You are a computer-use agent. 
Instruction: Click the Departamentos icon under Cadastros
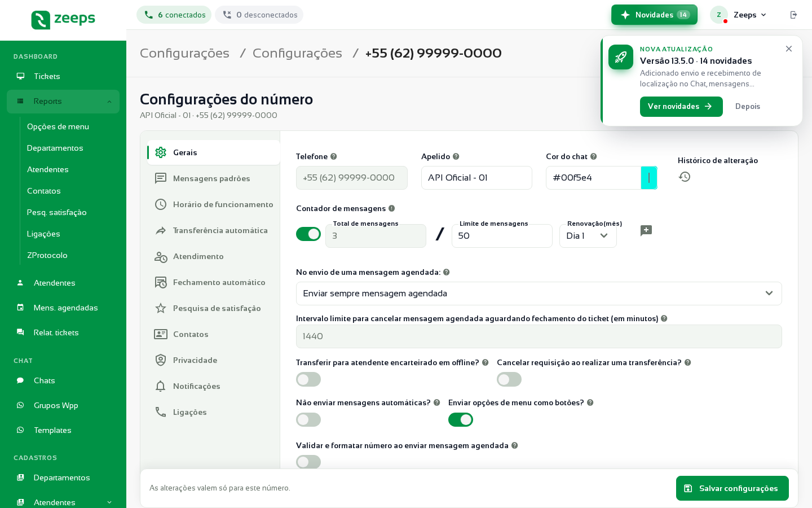coord(20,478)
